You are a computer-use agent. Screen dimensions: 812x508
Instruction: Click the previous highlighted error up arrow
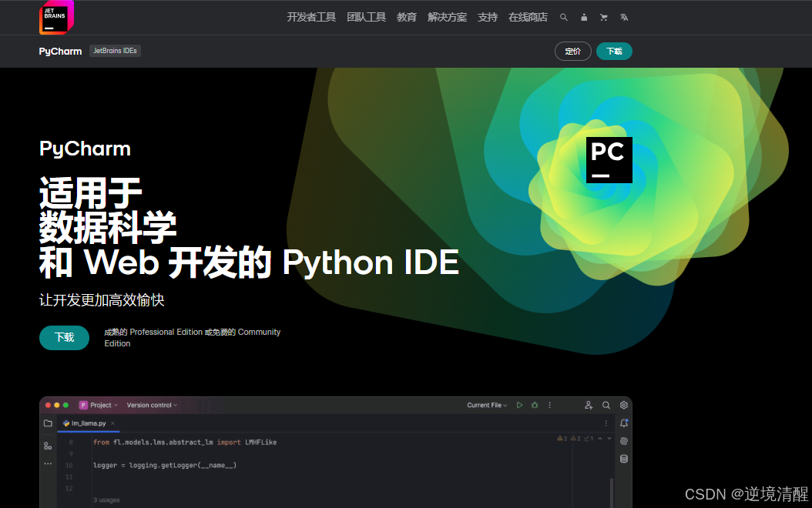(x=599, y=439)
